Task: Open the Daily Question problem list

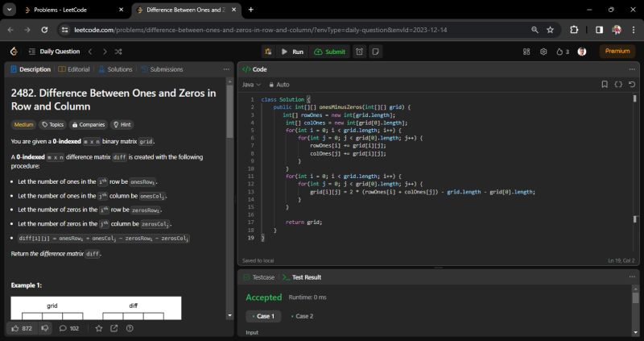Action: tap(54, 52)
